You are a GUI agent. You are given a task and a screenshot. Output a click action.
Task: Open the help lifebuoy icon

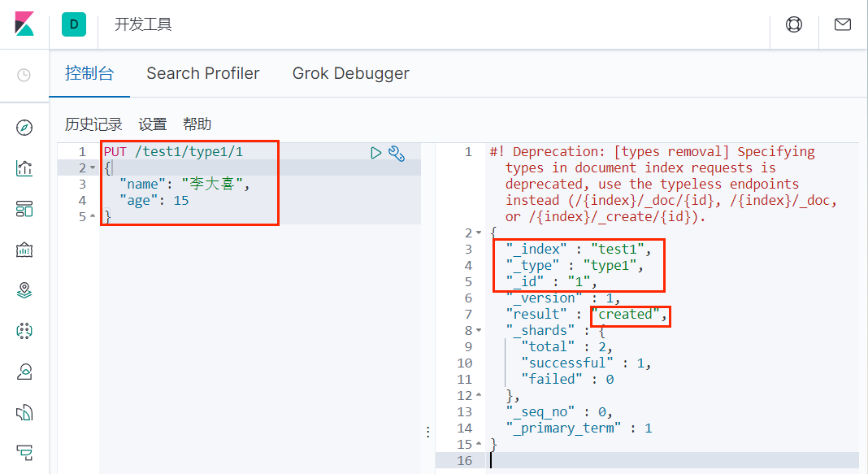(794, 24)
